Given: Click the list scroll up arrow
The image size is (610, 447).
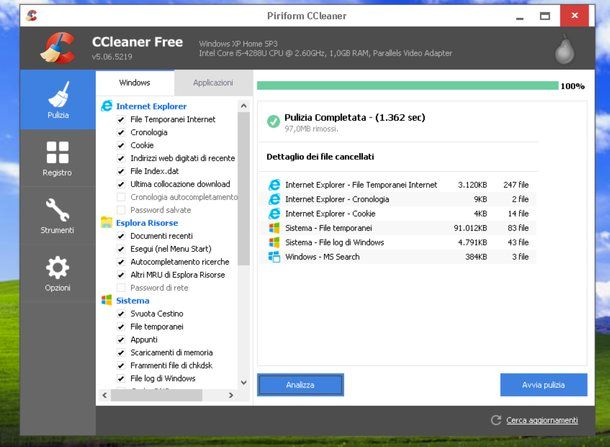Looking at the screenshot, I should point(244,106).
